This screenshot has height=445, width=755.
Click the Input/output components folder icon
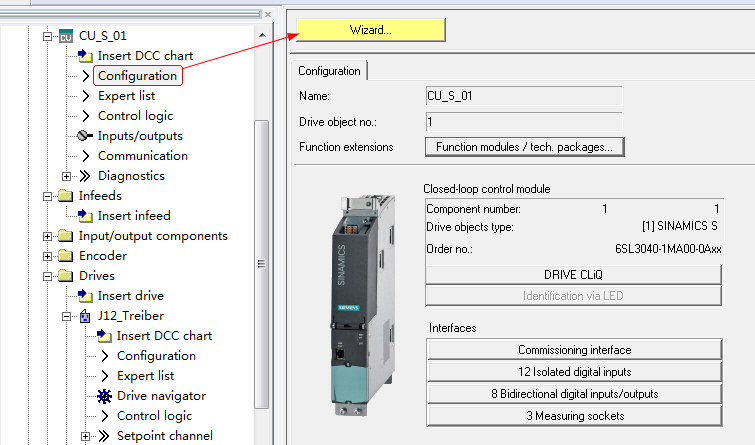point(65,236)
